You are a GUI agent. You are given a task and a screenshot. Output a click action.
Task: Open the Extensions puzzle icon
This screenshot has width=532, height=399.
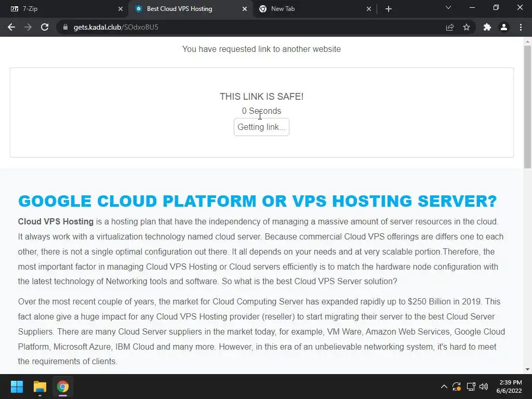tap(487, 27)
